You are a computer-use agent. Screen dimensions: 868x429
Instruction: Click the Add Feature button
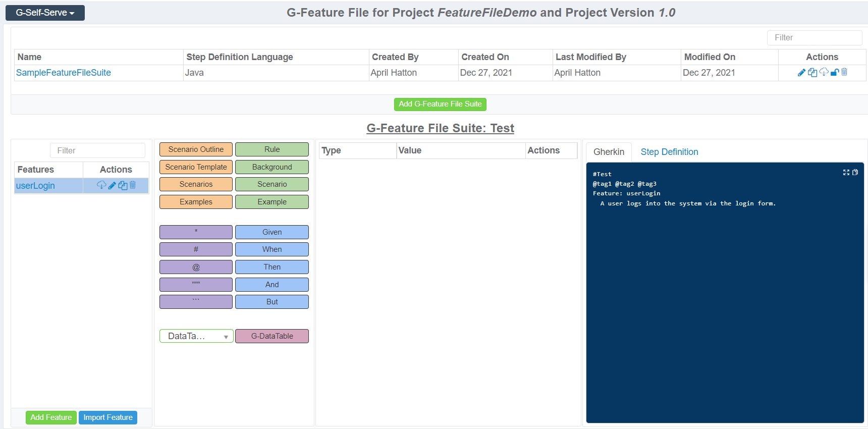pyautogui.click(x=51, y=417)
